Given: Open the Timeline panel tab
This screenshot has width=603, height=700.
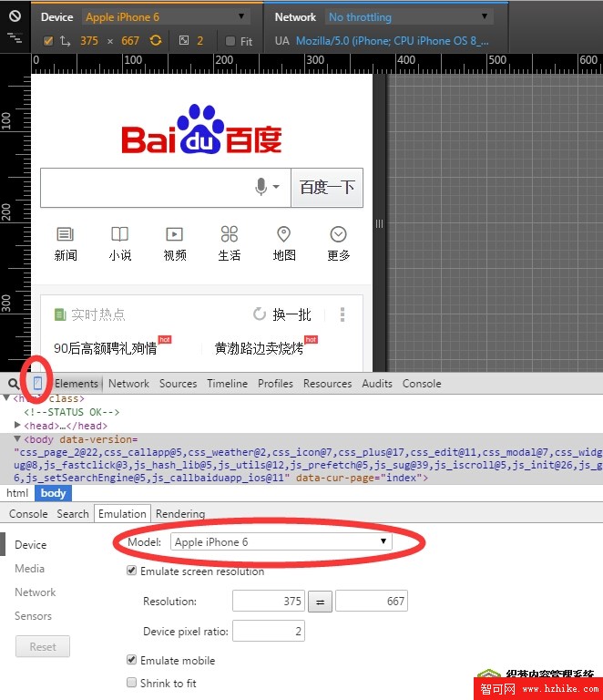Looking at the screenshot, I should pyautogui.click(x=227, y=384).
